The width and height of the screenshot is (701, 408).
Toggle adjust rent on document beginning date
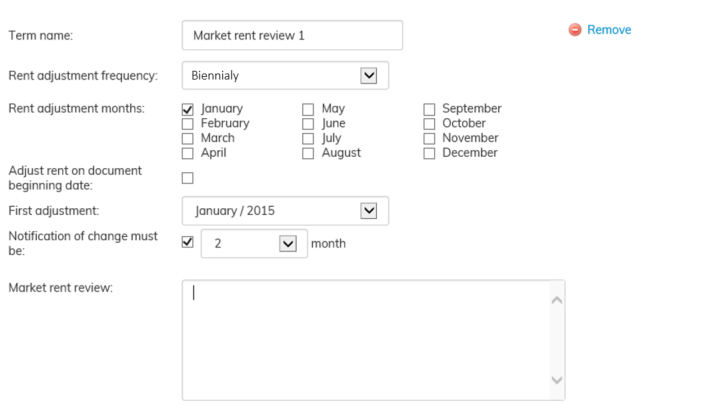(188, 178)
